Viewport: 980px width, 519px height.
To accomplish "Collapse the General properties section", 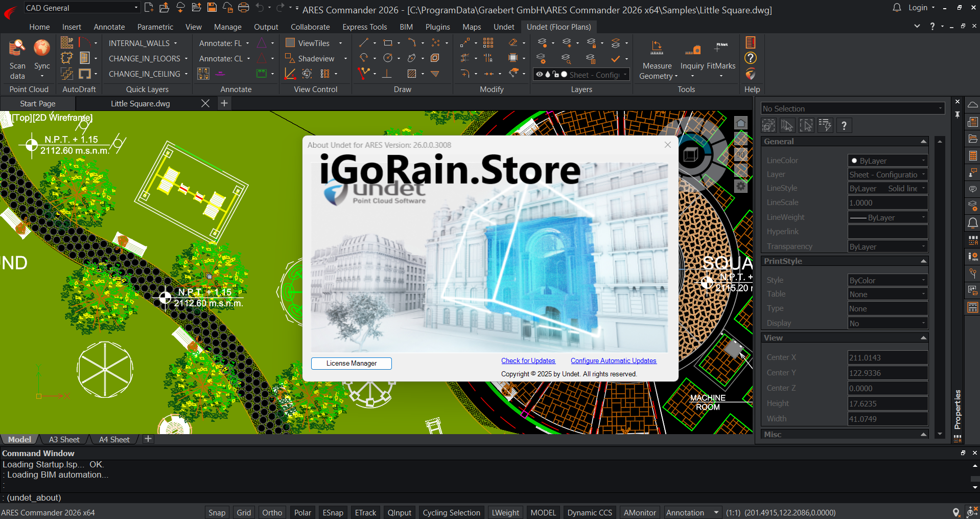I will click(923, 142).
